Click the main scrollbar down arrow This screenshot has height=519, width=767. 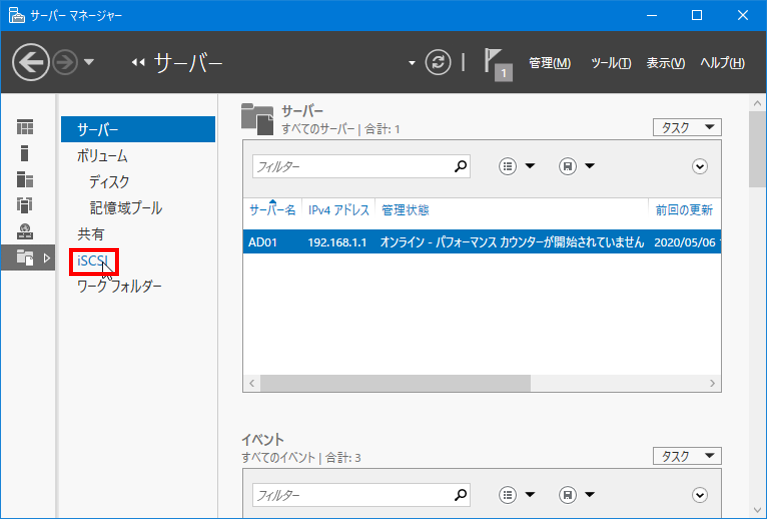tap(757, 511)
